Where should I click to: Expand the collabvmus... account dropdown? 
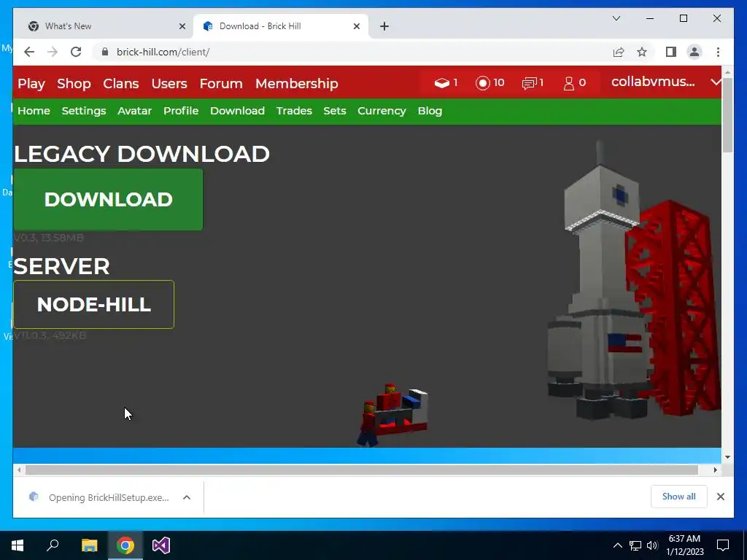coord(716,82)
